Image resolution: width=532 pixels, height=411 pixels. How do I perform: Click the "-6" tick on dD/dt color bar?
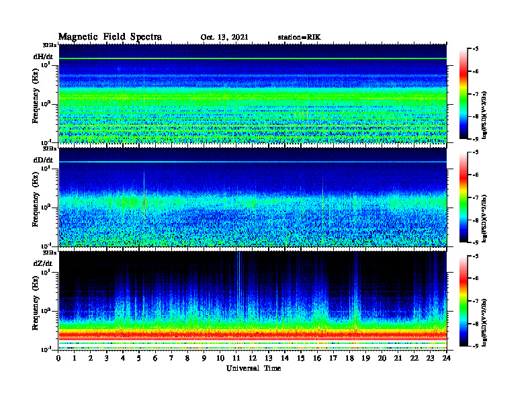(476, 175)
